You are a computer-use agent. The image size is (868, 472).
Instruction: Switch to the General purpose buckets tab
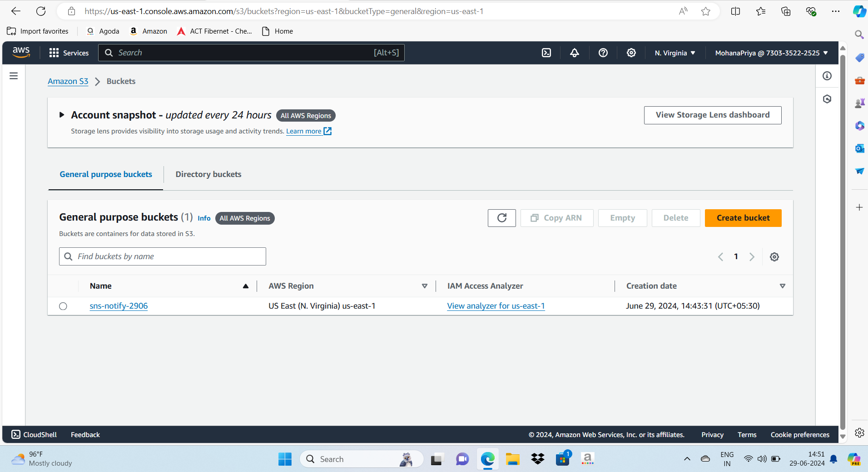pyautogui.click(x=106, y=174)
